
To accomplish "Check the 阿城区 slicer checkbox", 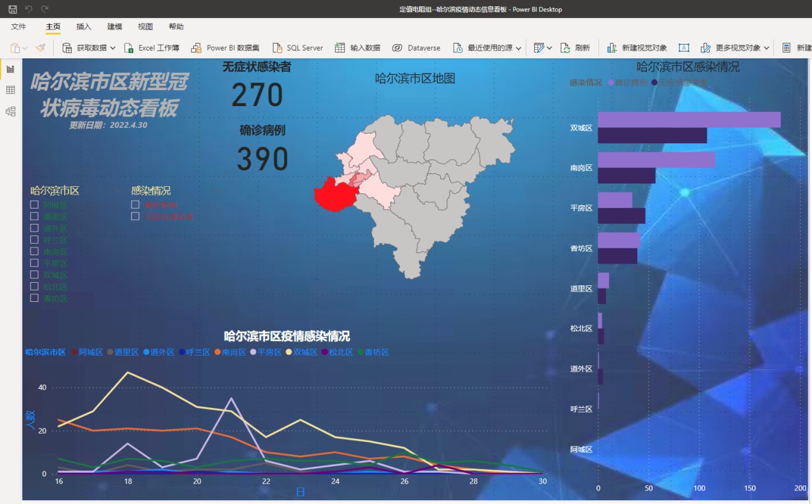I will (x=35, y=205).
